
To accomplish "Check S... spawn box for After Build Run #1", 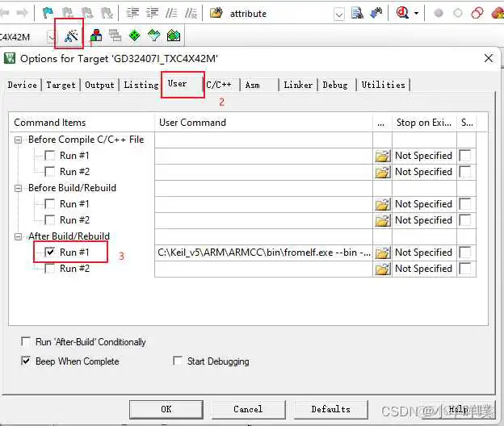I will coord(464,253).
